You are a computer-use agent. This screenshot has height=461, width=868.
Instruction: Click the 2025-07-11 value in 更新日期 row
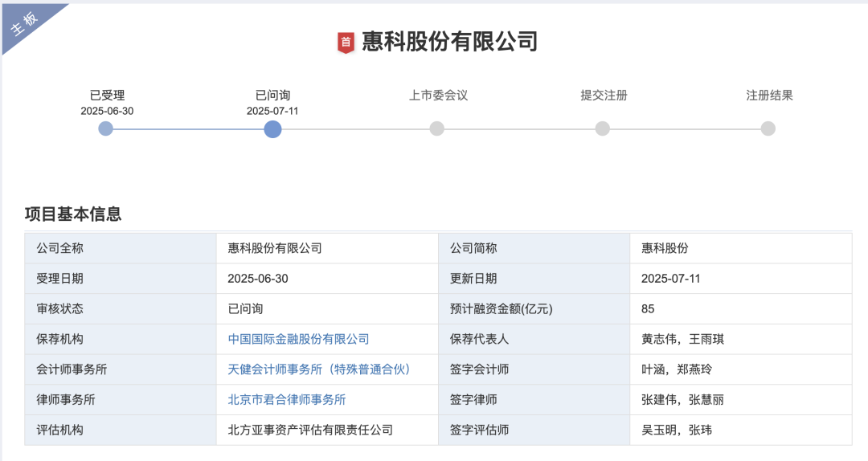(x=671, y=279)
